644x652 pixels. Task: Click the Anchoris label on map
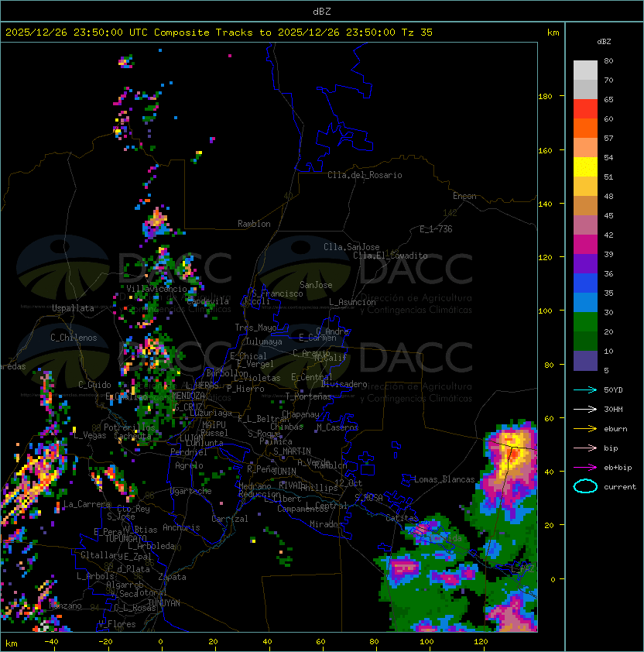181,527
